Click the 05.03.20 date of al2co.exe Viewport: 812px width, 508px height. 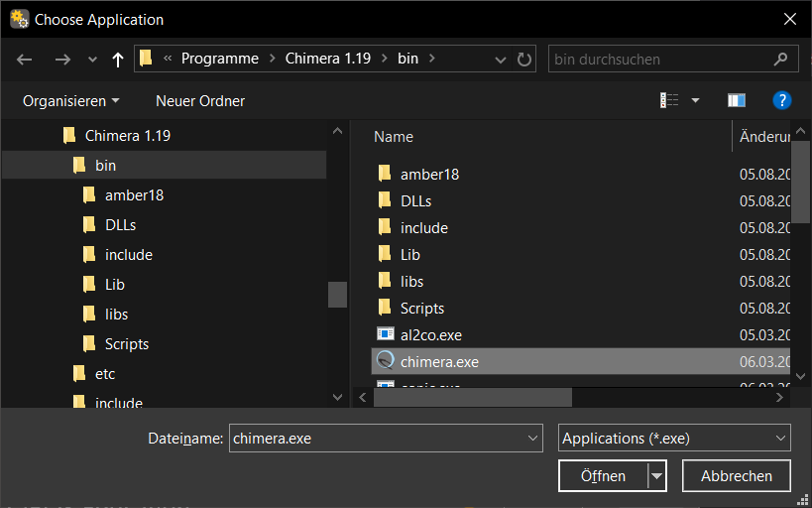(x=764, y=335)
